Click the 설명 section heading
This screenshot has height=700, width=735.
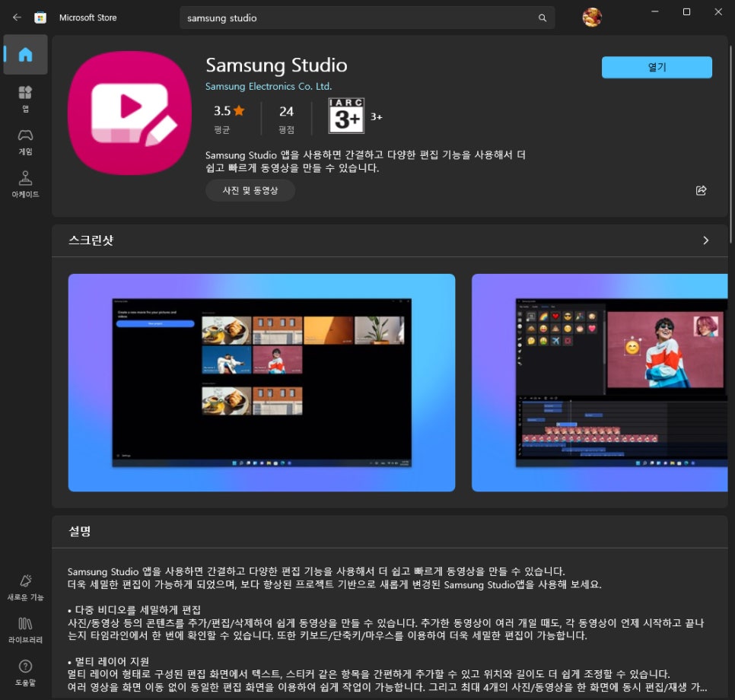[x=80, y=531]
